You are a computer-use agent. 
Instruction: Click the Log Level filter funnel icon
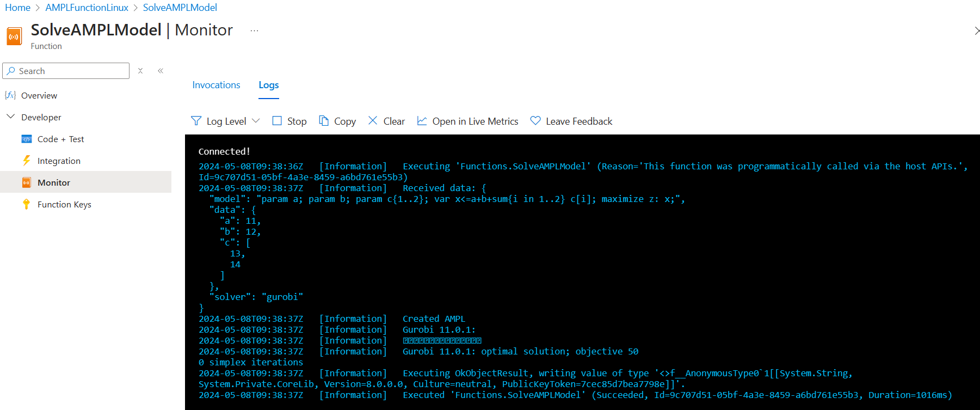[196, 121]
